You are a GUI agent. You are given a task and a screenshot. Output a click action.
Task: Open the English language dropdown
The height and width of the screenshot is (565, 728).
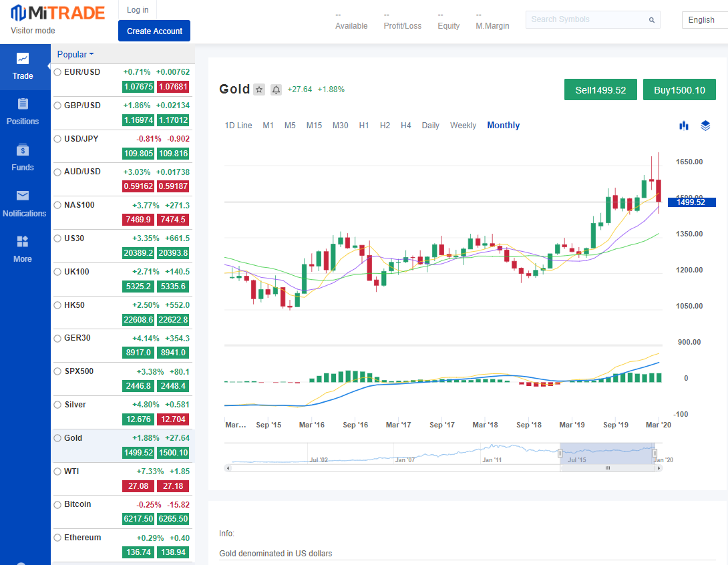coord(704,20)
